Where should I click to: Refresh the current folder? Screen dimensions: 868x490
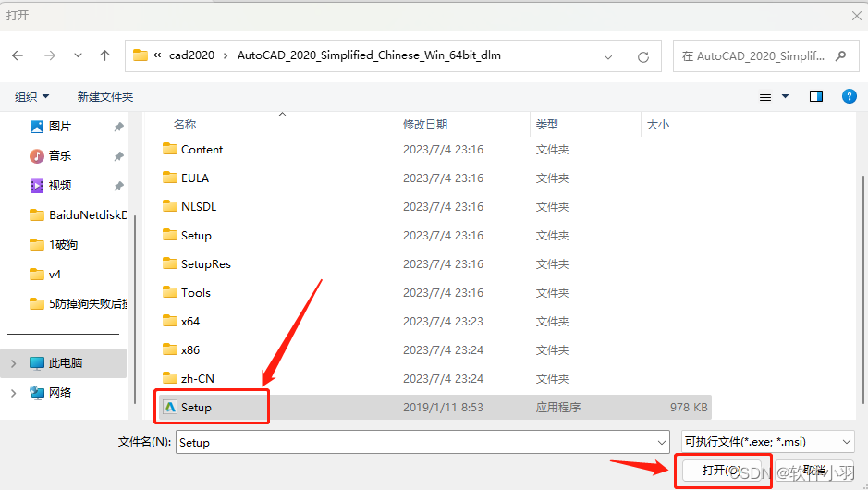click(642, 56)
